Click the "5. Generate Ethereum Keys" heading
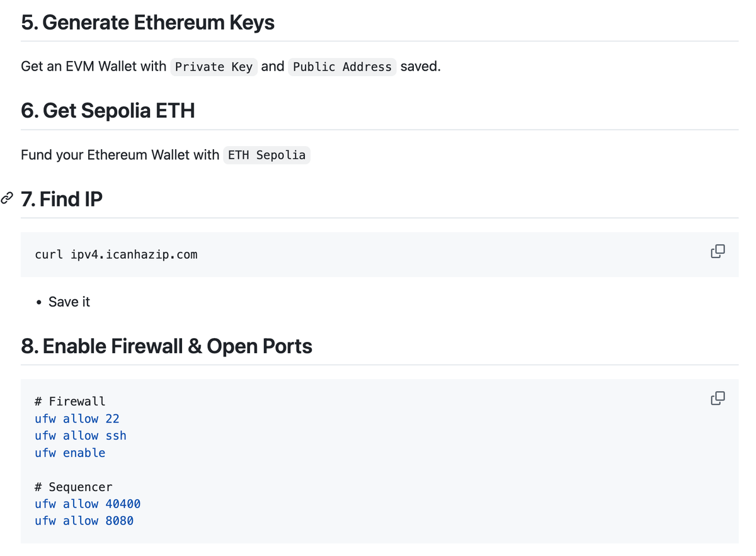 [x=147, y=23]
